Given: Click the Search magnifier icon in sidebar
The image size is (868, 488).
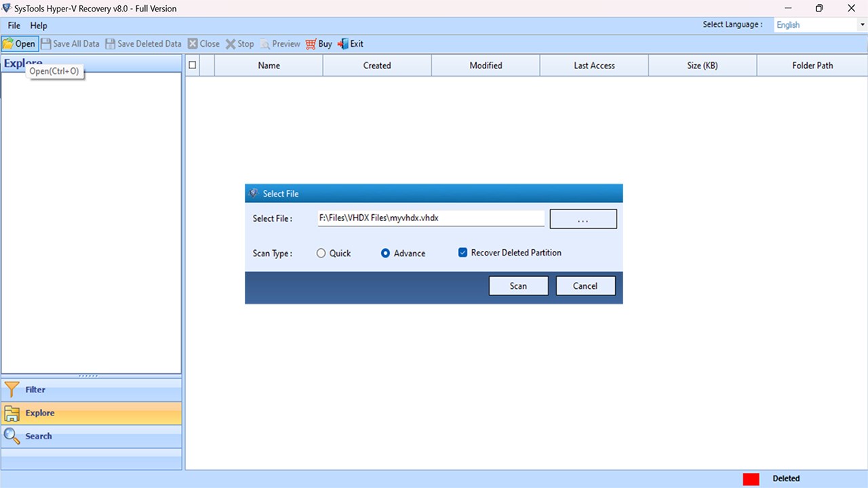Looking at the screenshot, I should tap(12, 436).
